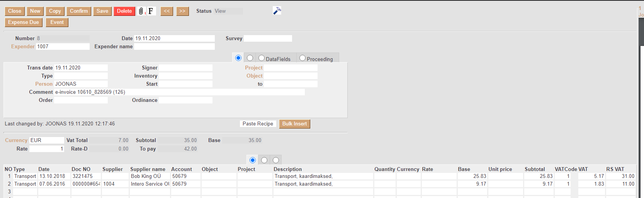Open the Object lookup link in header
This screenshot has width=644, height=198.
click(255, 76)
